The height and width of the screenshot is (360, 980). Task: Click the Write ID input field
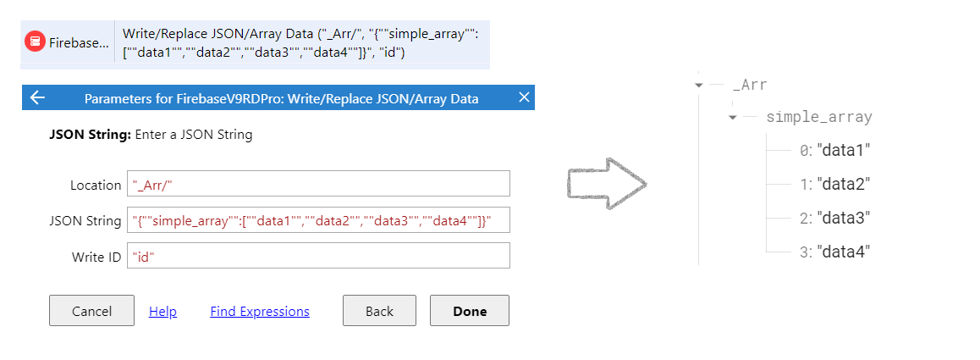click(318, 257)
